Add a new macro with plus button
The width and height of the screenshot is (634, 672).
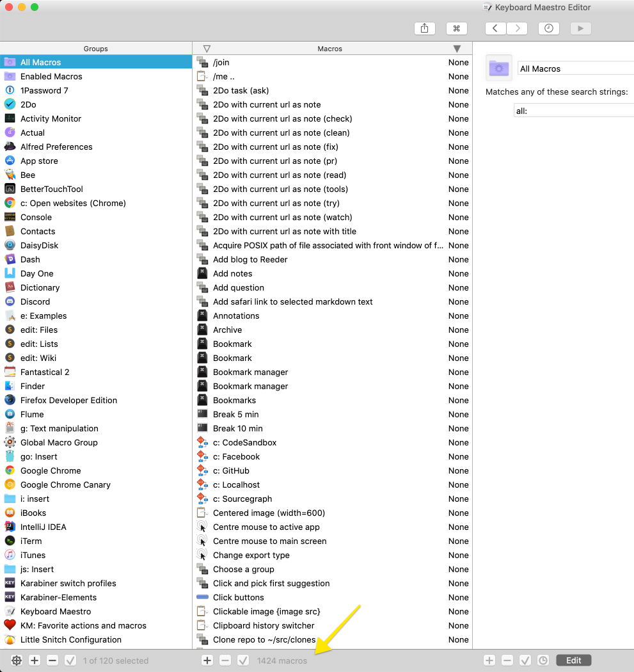click(207, 660)
